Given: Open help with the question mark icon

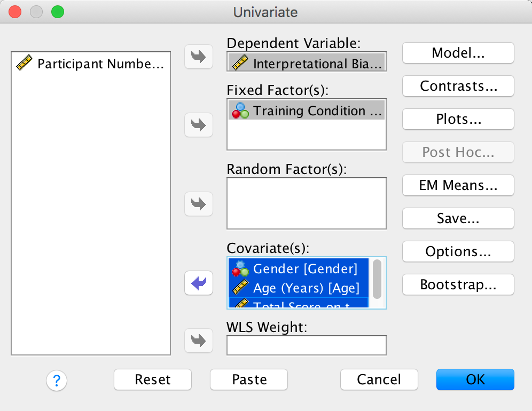Looking at the screenshot, I should click(x=56, y=380).
